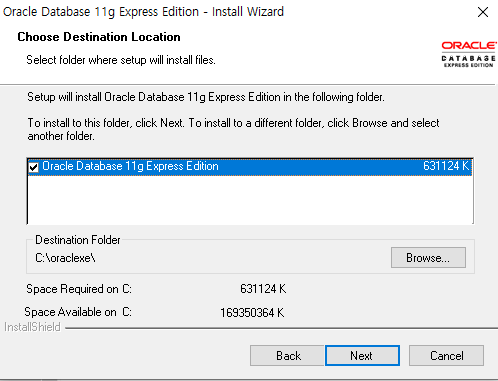Screen dimensions: 498x381
Task: Click the Space Available on C: label
Action: (x=78, y=312)
